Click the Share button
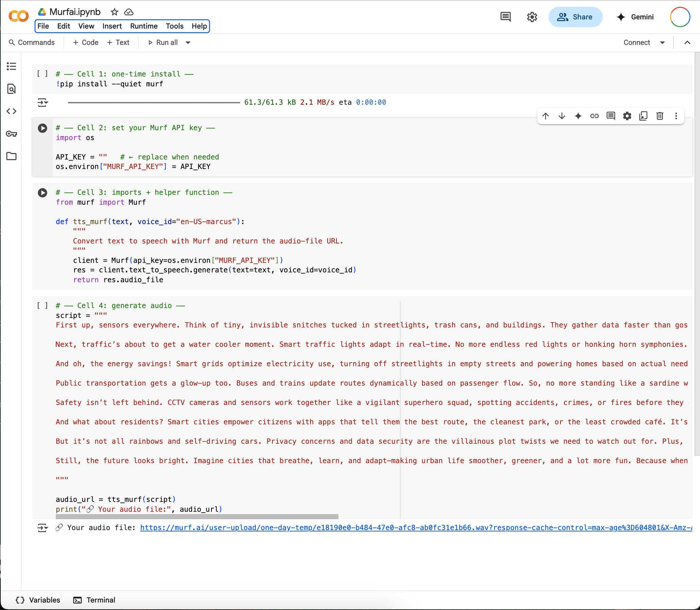Viewport: 700px width, 610px height. coord(575,17)
